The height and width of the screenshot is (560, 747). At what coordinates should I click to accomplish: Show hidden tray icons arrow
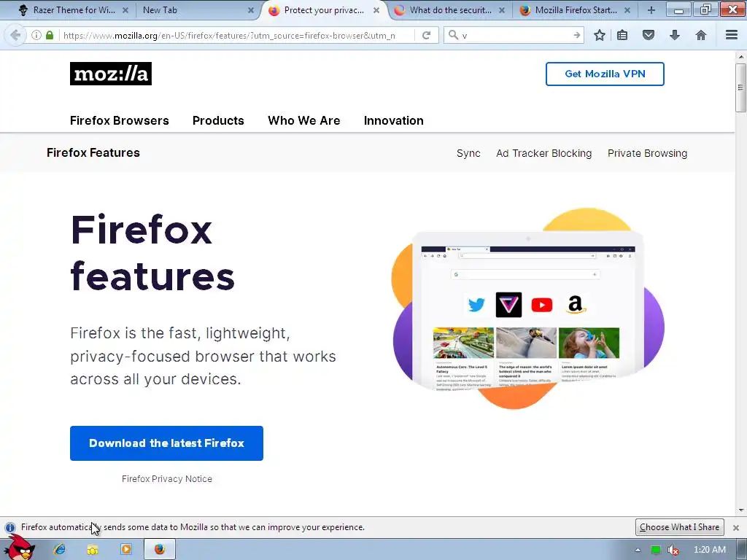(x=638, y=550)
